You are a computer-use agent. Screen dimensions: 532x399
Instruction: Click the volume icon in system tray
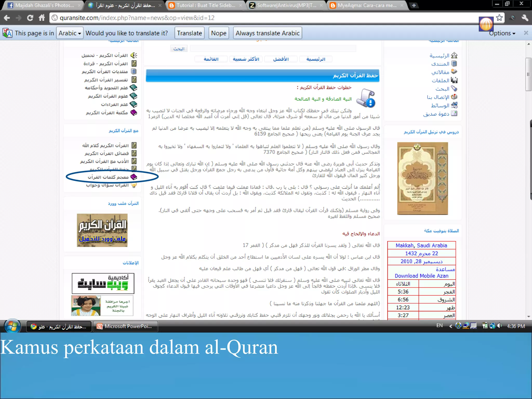tap(499, 325)
